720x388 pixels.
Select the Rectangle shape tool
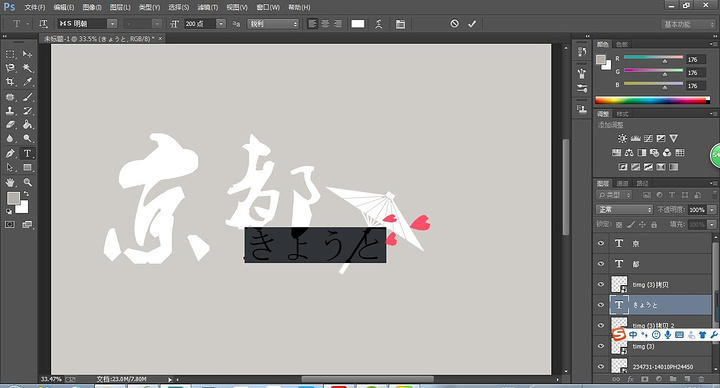tap(28, 167)
